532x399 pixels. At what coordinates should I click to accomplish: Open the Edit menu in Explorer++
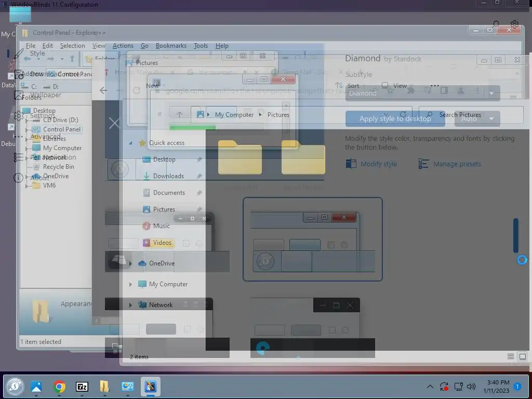pyautogui.click(x=47, y=46)
